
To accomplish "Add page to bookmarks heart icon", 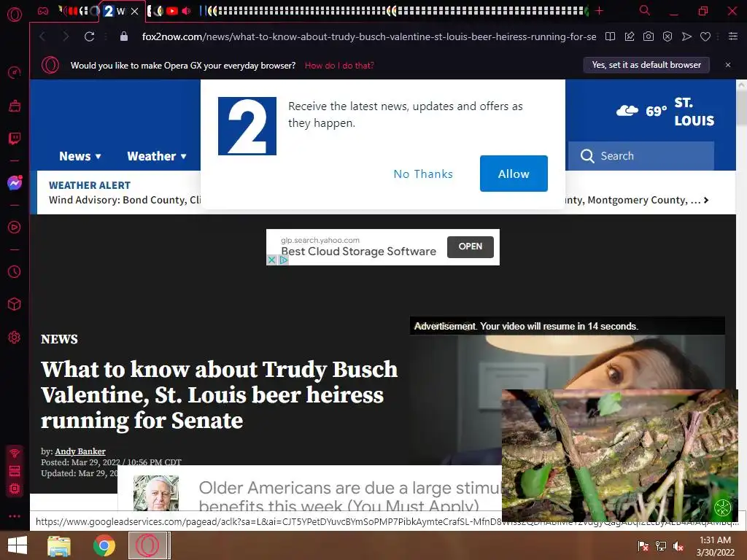I will (705, 36).
